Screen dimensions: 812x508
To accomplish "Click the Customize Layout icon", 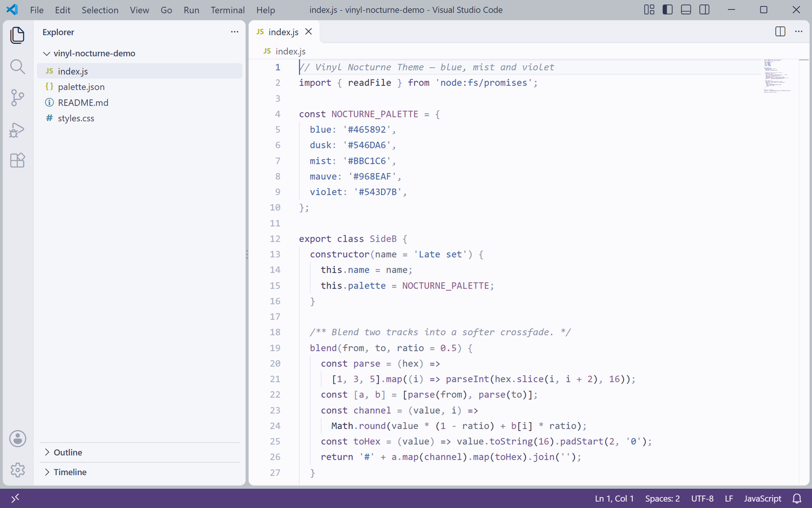I will [x=649, y=10].
